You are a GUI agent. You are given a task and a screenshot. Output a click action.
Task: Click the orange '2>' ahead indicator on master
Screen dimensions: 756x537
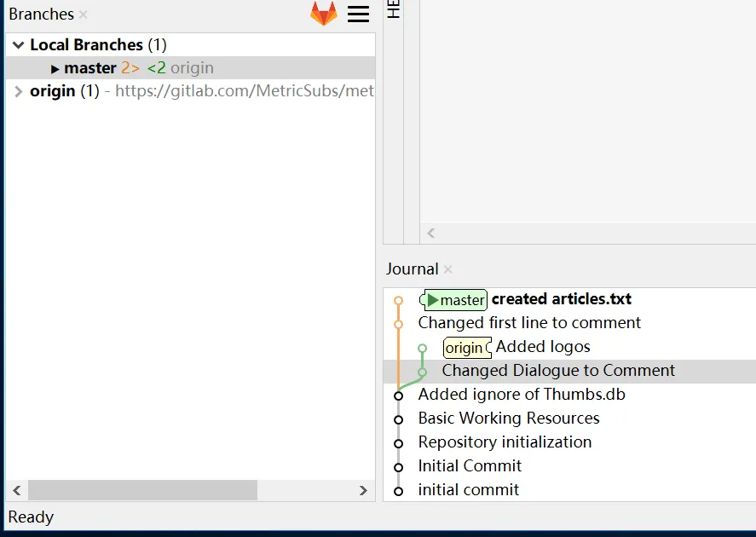coord(130,68)
